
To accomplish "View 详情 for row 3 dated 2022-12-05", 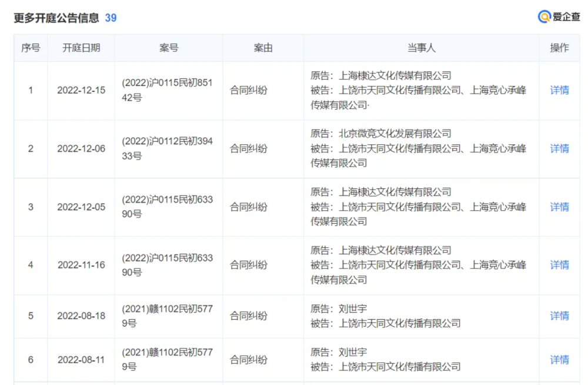I will coord(559,207).
